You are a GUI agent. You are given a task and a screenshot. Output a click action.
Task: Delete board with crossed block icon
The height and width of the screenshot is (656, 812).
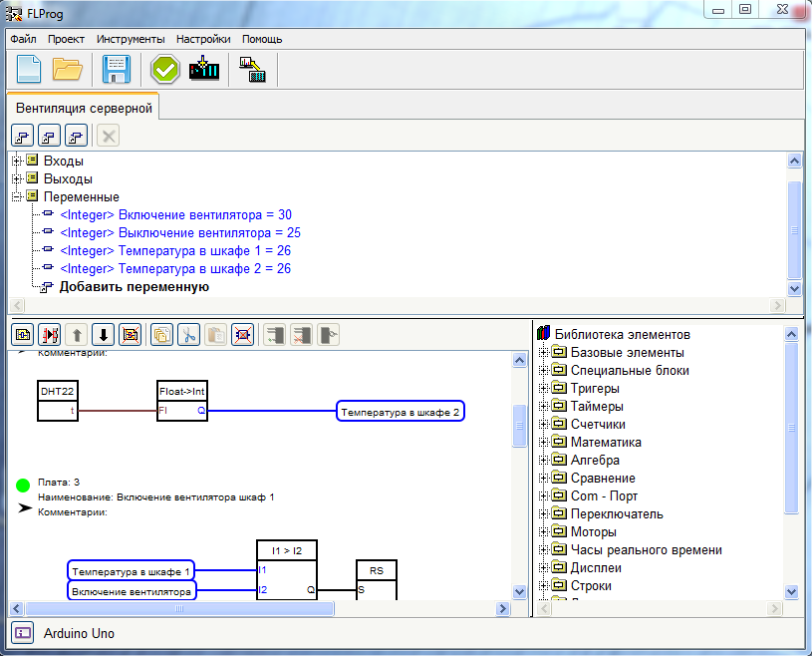tap(130, 335)
